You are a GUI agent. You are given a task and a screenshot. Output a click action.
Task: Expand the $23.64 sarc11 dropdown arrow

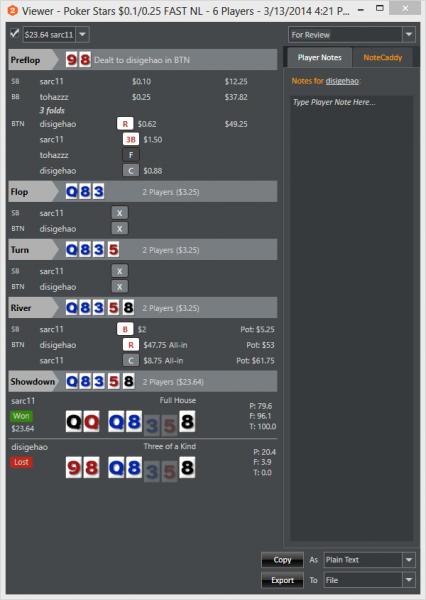point(82,34)
